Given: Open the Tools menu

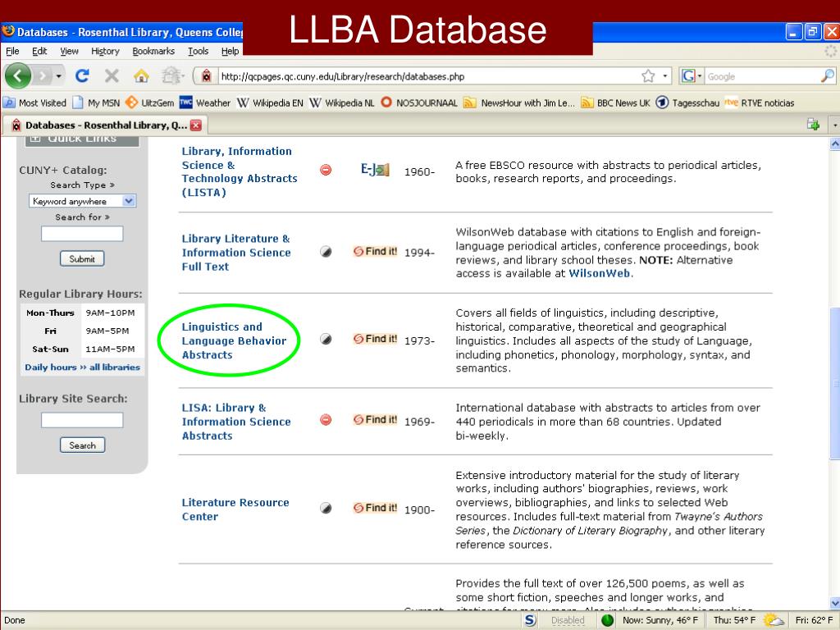Looking at the screenshot, I should [199, 51].
